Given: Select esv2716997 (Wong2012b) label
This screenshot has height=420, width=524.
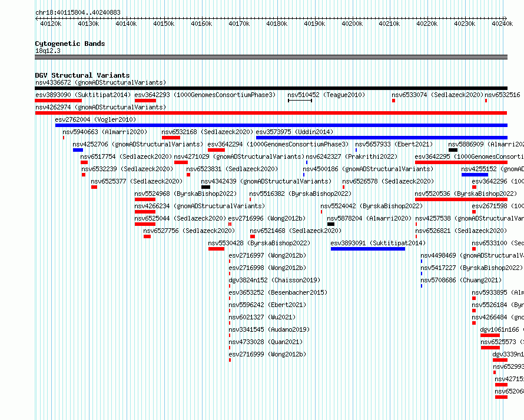Looking at the screenshot, I should 268,255.
